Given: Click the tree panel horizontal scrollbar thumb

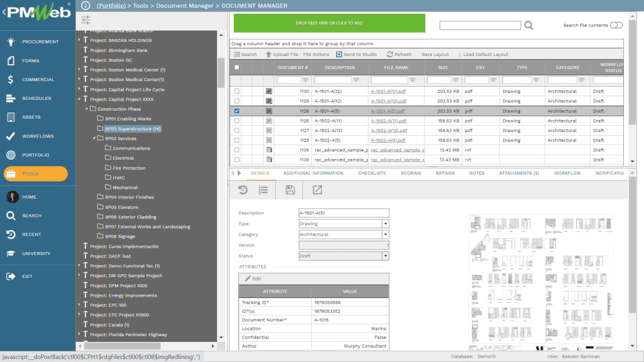Looking at the screenshot, I should pyautogui.click(x=123, y=346).
